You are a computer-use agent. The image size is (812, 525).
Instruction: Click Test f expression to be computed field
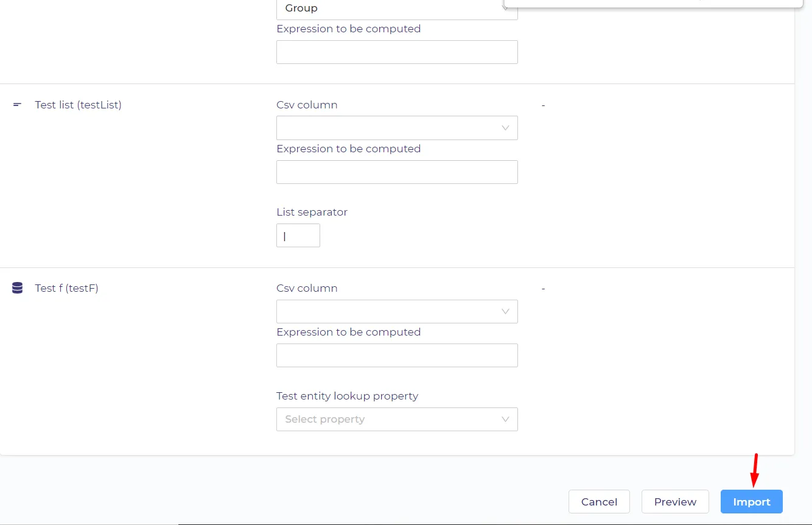coord(397,355)
